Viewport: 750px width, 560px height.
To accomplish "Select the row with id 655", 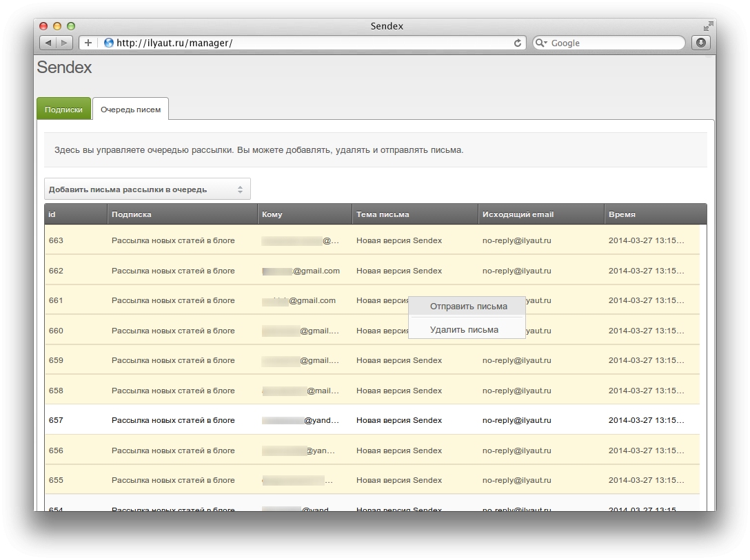I will [372, 480].
